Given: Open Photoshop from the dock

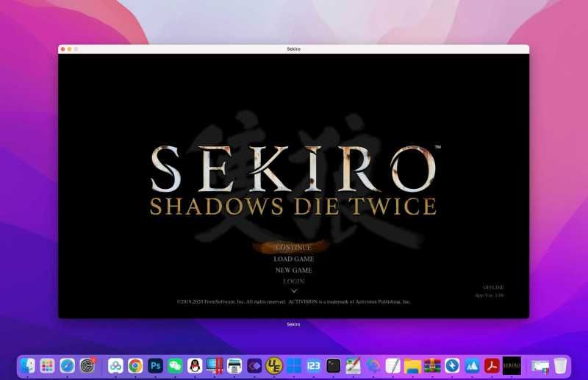Looking at the screenshot, I should click(x=155, y=366).
